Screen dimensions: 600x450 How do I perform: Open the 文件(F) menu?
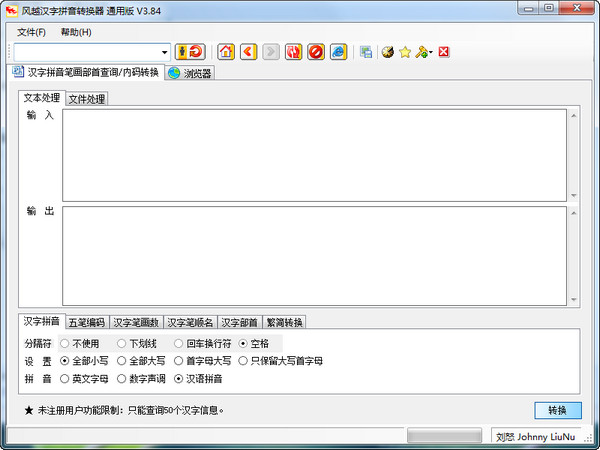point(31,32)
